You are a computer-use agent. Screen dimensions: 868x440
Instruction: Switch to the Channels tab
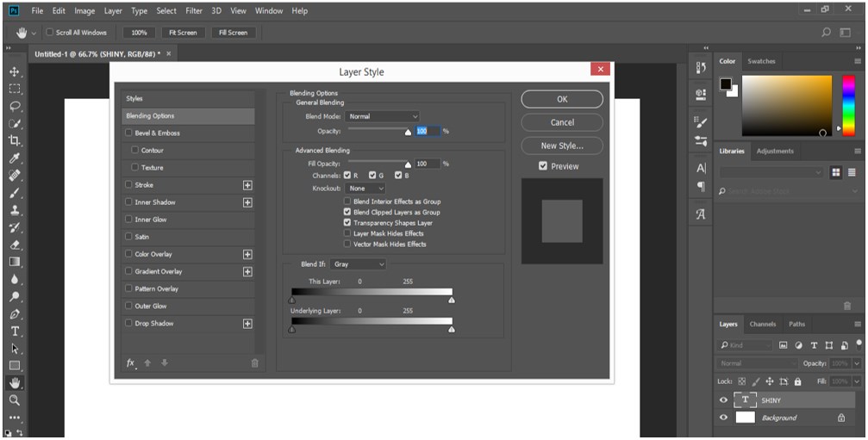[x=762, y=324]
